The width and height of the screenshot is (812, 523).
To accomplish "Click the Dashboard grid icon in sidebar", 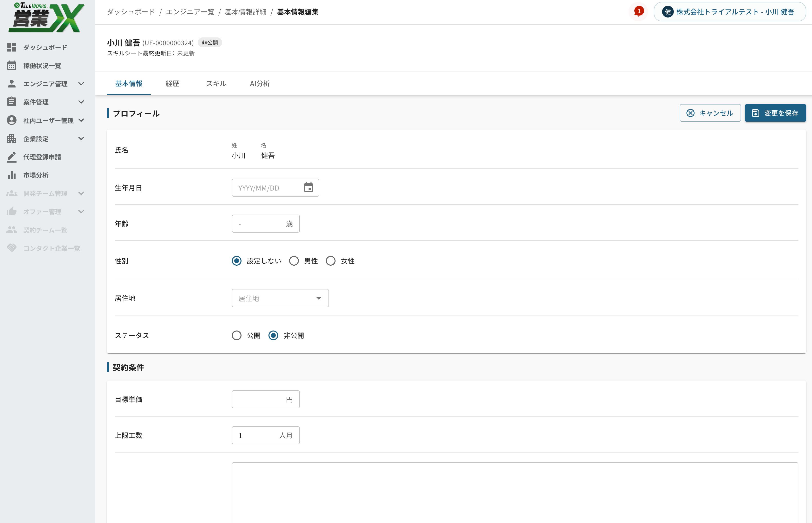I will 12,47.
